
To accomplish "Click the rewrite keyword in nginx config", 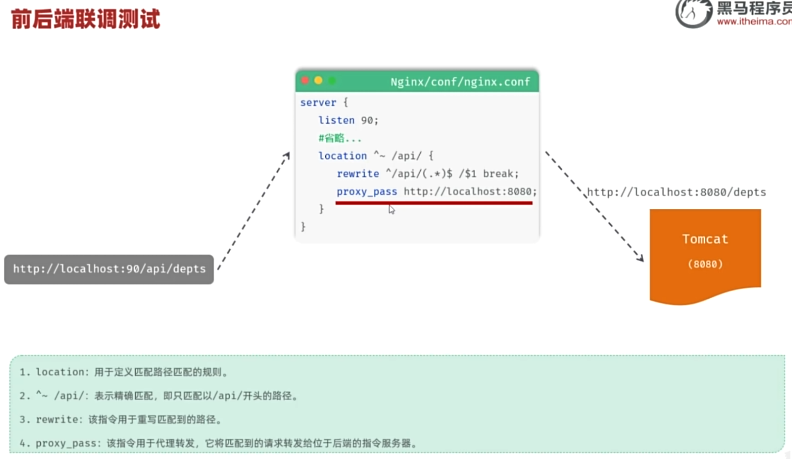I will click(358, 174).
